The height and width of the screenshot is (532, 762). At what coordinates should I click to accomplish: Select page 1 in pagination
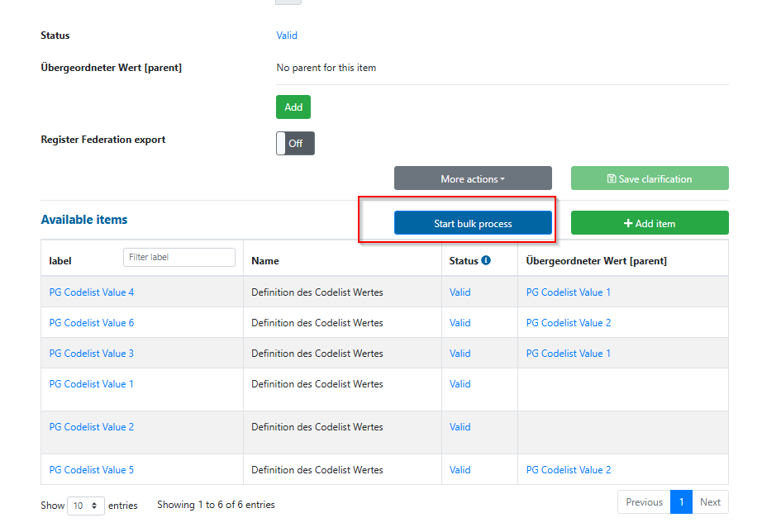(681, 502)
